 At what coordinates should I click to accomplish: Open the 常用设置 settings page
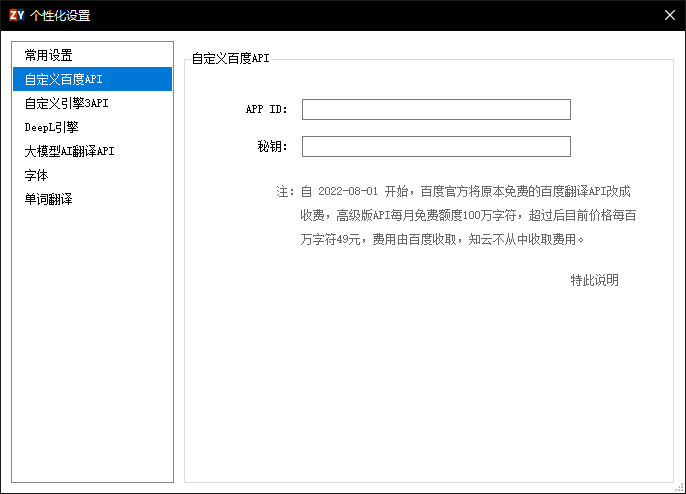click(49, 56)
